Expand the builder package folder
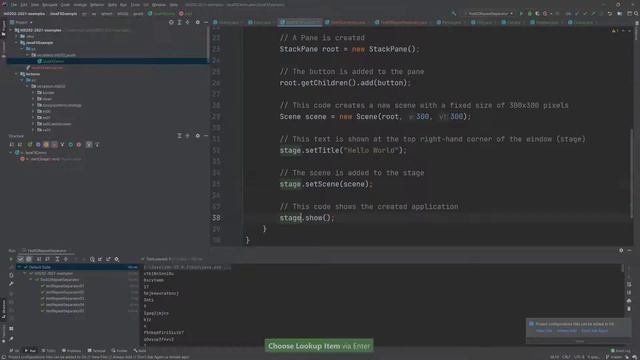Screen dimensions: 640x360 coord(33,93)
